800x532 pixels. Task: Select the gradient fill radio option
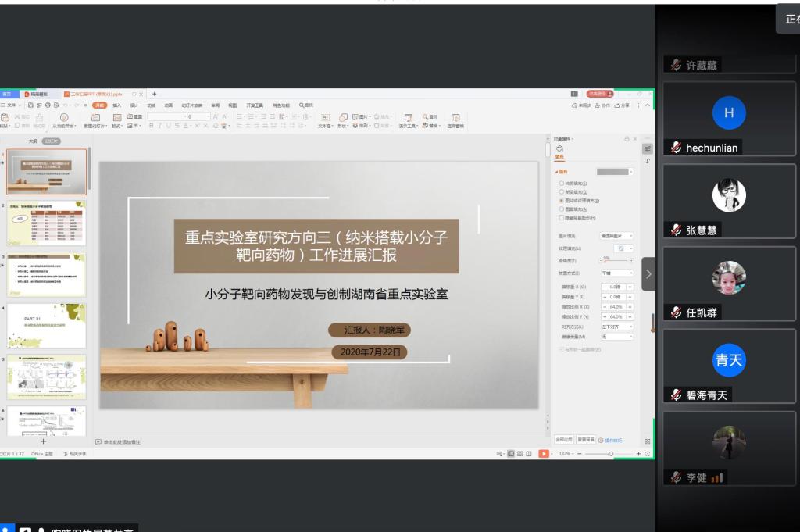561,191
